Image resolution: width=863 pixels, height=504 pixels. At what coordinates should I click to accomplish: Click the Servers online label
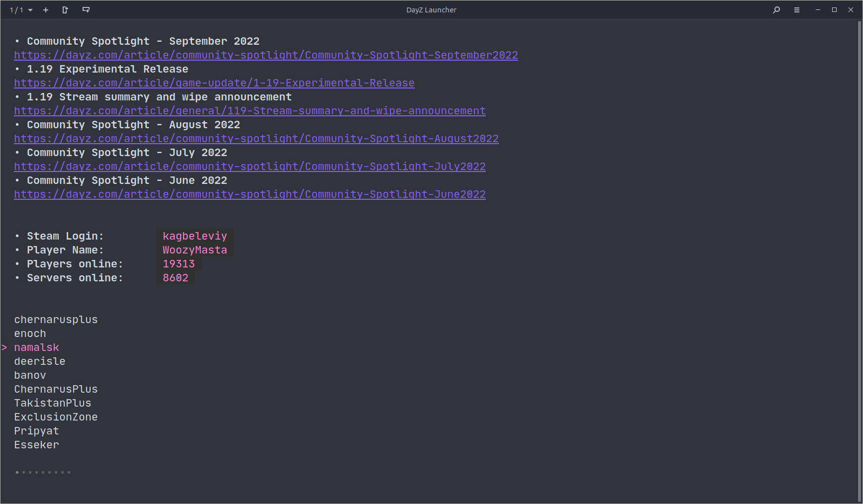point(75,278)
